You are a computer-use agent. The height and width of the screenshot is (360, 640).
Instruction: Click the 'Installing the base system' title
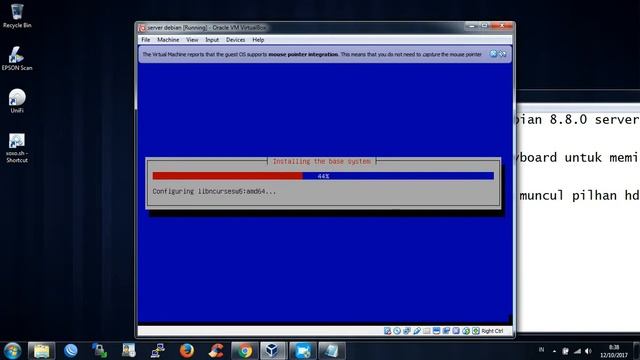coord(322,162)
